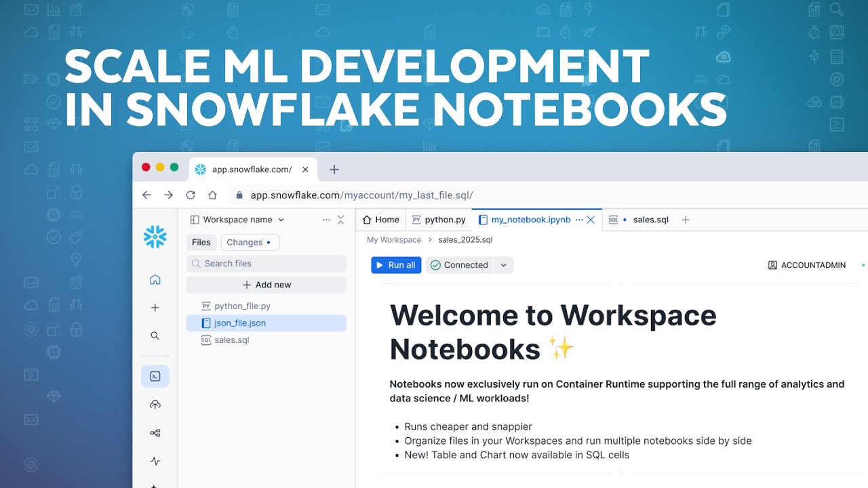Open the workspace panel more options ellipsis
The width and height of the screenshot is (868, 488).
click(x=326, y=220)
